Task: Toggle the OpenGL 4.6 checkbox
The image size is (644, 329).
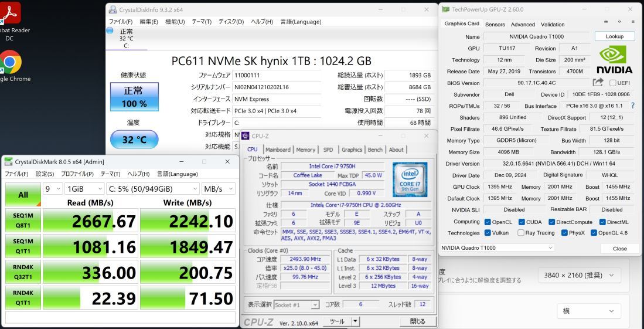Action: click(x=594, y=233)
